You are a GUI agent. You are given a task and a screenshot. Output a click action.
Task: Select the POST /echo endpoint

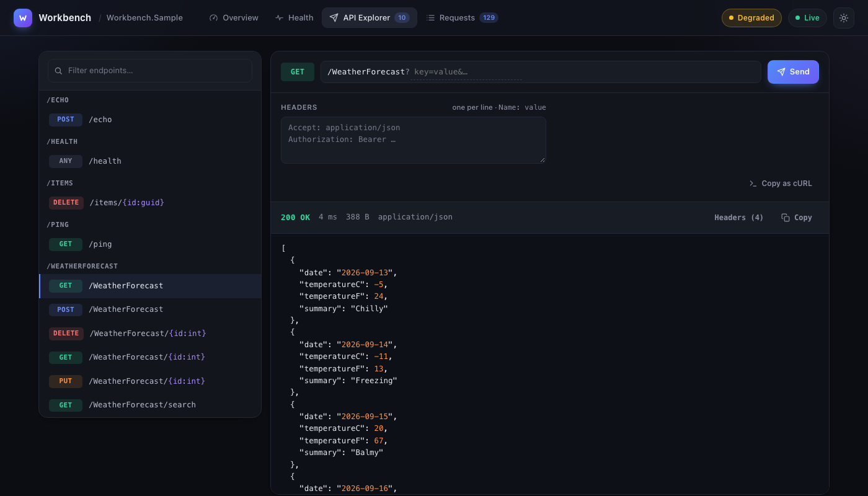coord(150,120)
